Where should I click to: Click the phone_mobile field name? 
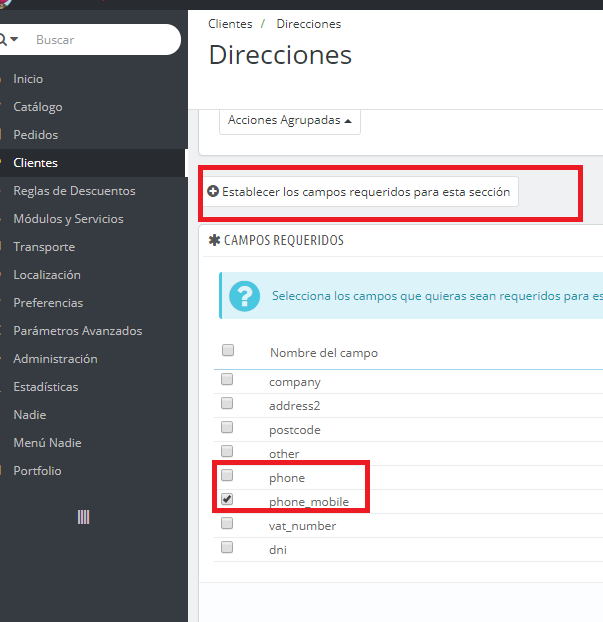click(x=309, y=502)
